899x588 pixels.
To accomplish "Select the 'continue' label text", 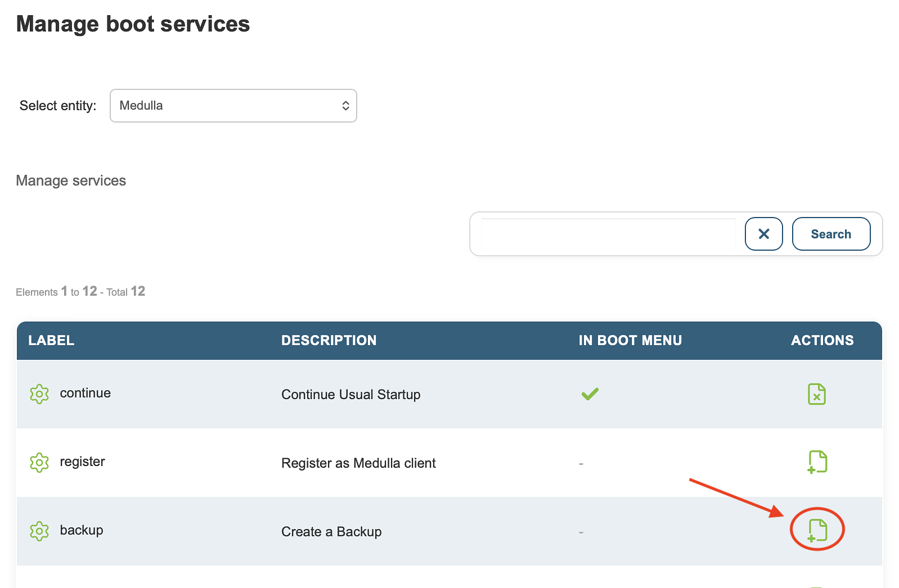I will coord(86,393).
